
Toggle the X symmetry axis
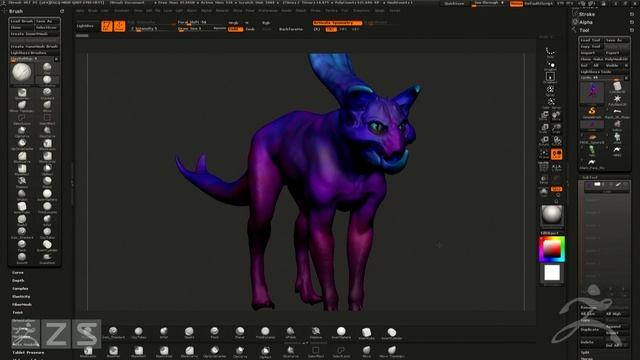point(331,29)
